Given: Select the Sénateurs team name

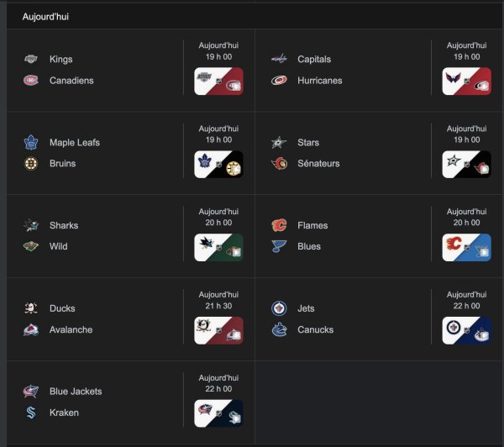Looking at the screenshot, I should 318,164.
